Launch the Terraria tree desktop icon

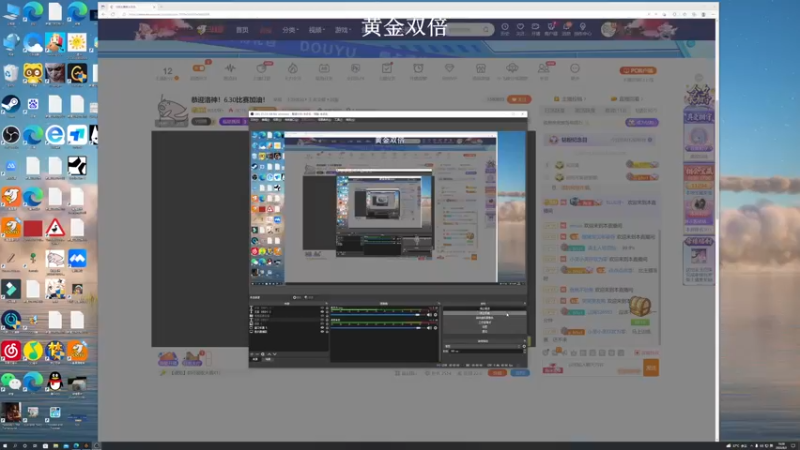(33, 258)
